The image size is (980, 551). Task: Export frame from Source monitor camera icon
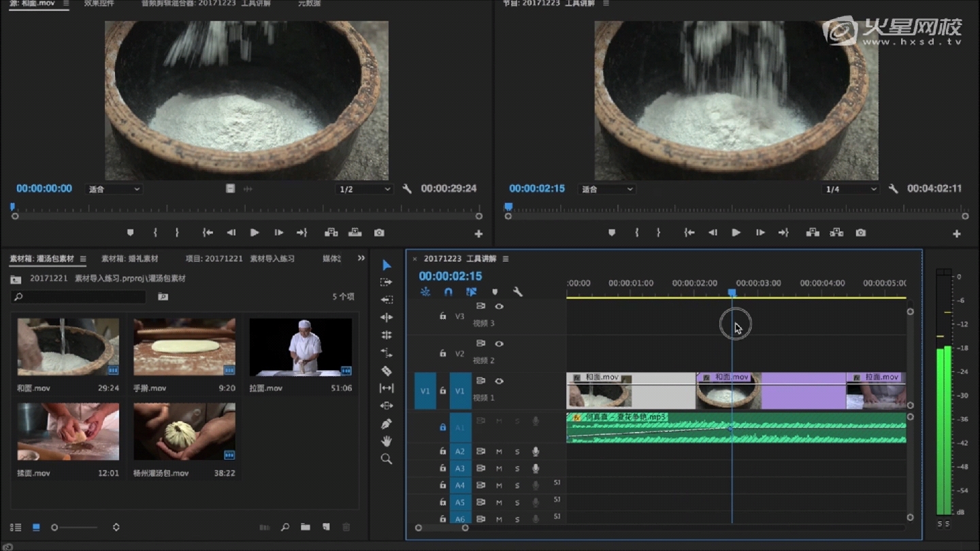[380, 233]
